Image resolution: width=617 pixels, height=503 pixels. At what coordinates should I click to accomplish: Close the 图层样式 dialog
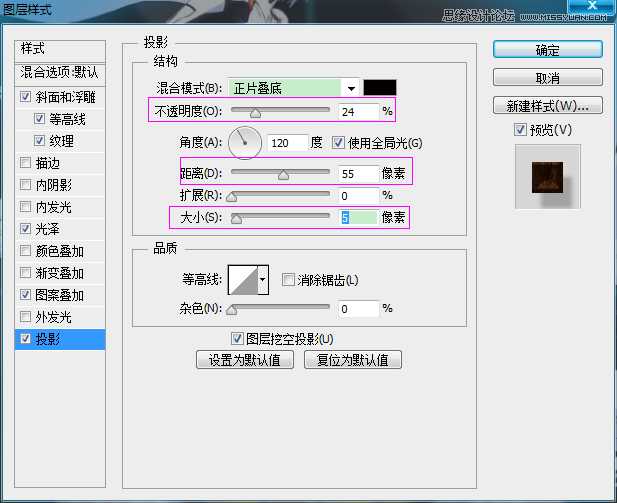[592, 6]
